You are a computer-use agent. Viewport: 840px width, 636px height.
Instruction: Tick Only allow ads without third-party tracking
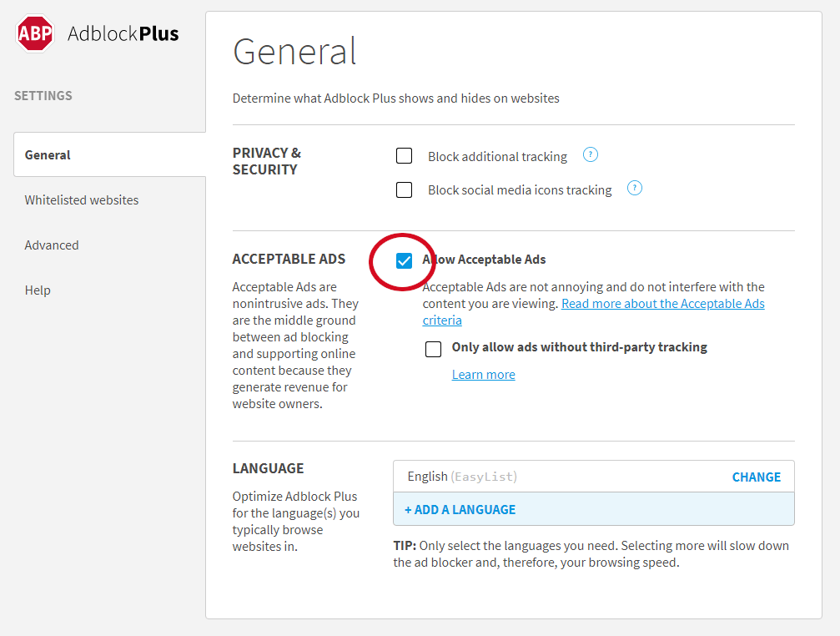[434, 349]
